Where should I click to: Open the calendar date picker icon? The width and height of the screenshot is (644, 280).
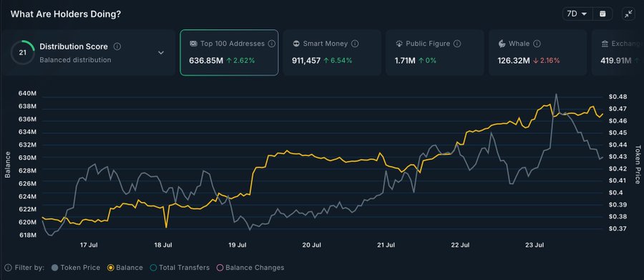click(x=602, y=14)
